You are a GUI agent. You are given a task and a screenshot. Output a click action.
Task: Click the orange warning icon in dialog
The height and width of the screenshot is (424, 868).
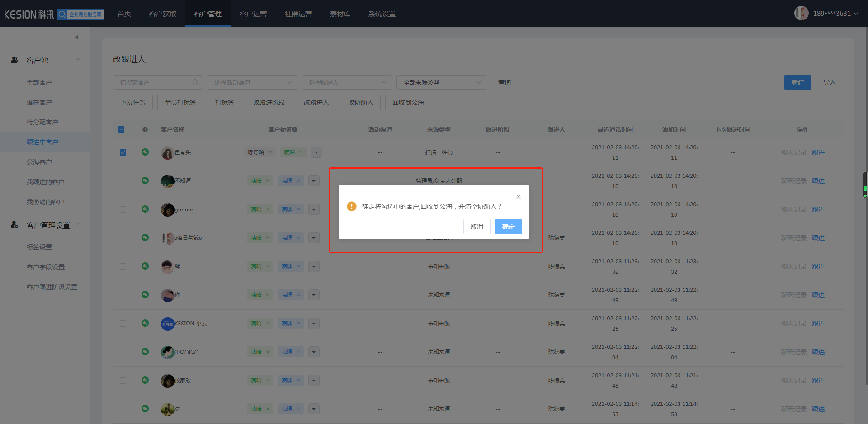click(352, 206)
